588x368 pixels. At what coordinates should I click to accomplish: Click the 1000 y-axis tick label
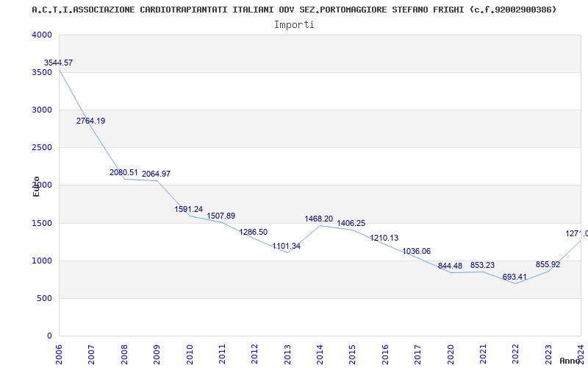tap(42, 261)
